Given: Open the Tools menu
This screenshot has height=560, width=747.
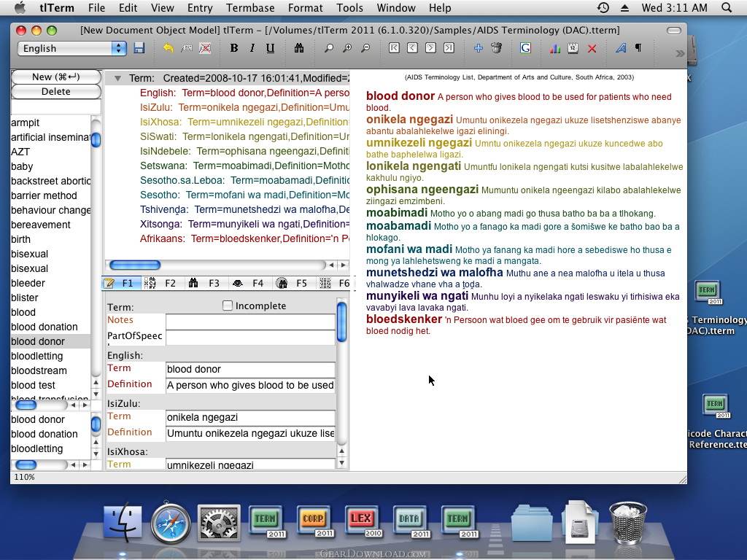Looking at the screenshot, I should pyautogui.click(x=349, y=7).
